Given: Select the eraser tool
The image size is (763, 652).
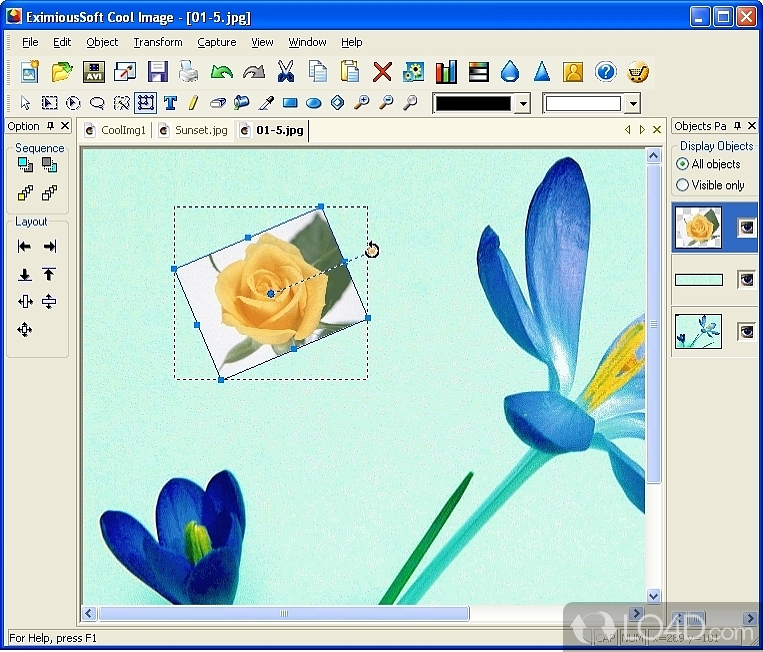Looking at the screenshot, I should pos(218,103).
